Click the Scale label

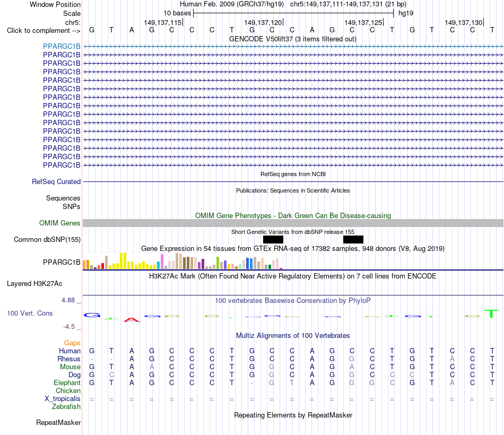(72, 13)
